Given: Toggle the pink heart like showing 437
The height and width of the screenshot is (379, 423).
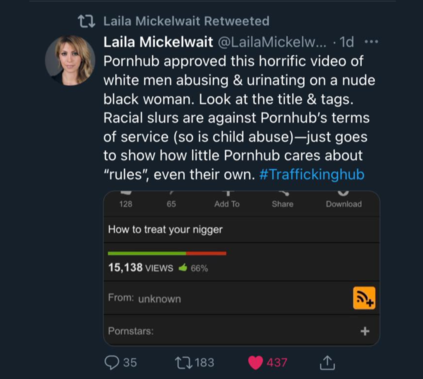Looking at the screenshot, I should [256, 363].
